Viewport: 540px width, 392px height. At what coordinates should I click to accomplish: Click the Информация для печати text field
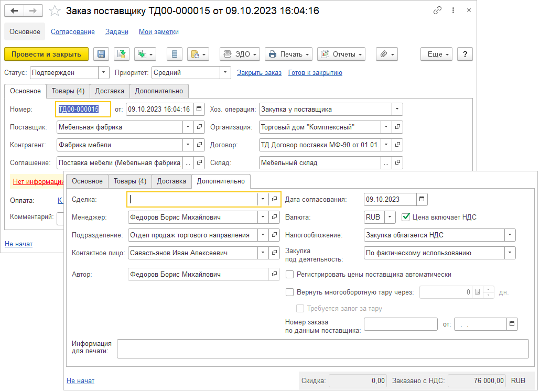[322, 349]
